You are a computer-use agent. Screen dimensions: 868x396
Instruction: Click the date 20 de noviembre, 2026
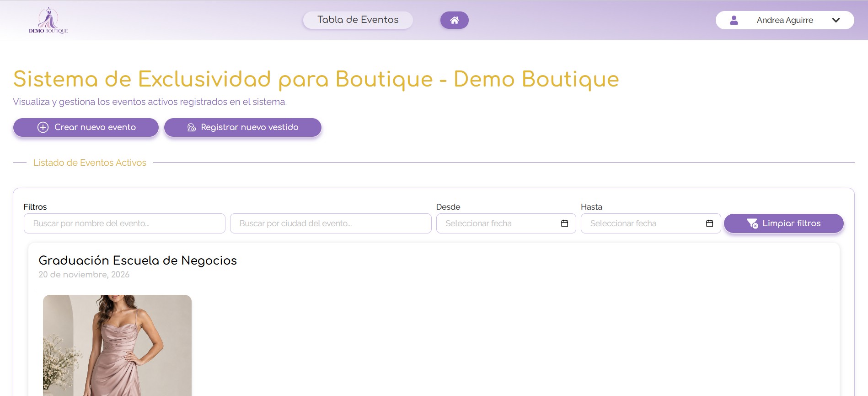tap(84, 275)
